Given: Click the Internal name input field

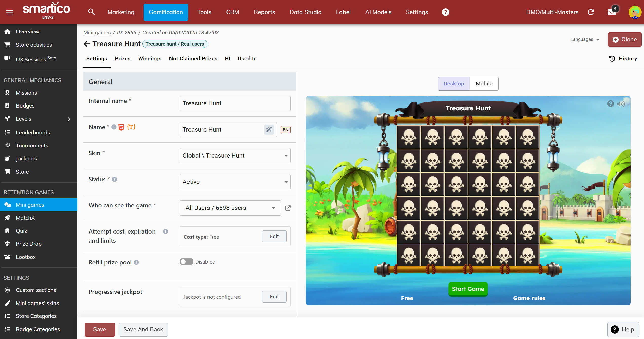Looking at the screenshot, I should click(x=235, y=103).
